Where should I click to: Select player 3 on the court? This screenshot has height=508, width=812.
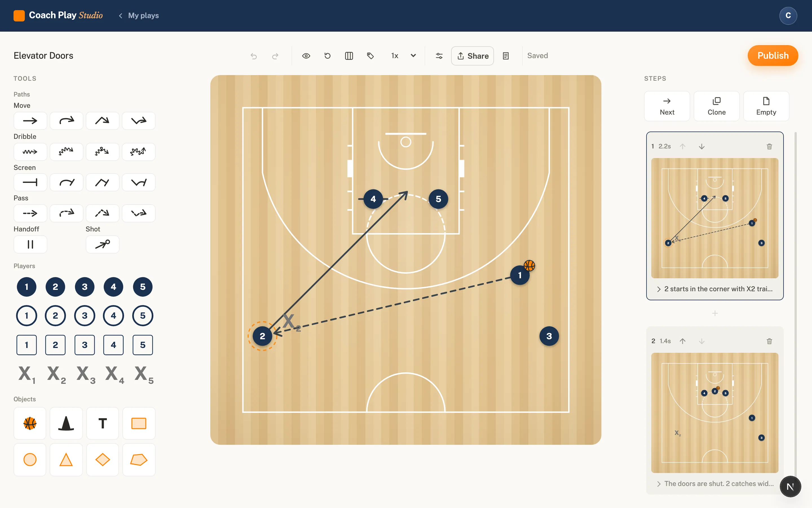click(x=549, y=336)
